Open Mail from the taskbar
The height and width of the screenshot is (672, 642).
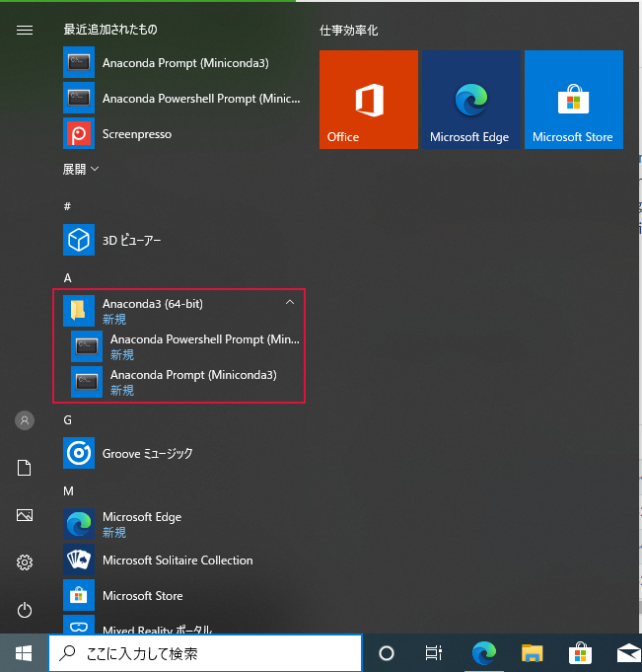pos(629,653)
